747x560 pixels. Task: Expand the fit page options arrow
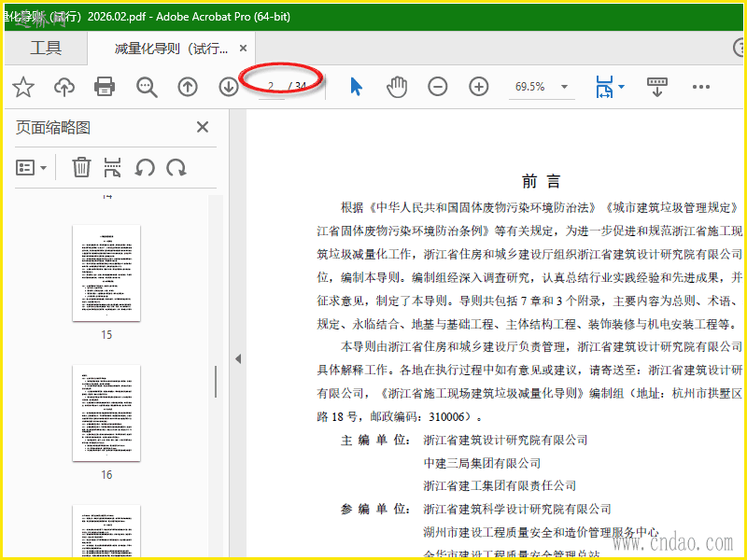tap(621, 87)
